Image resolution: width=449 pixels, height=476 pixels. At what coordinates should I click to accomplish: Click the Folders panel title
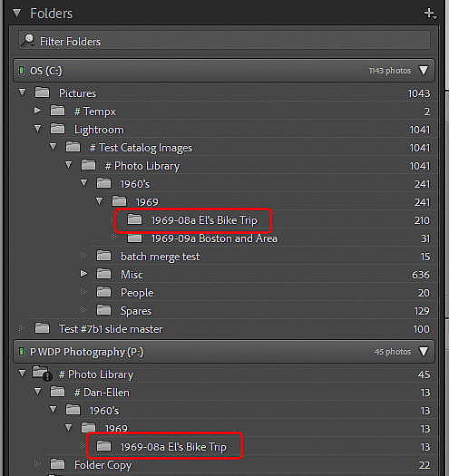[x=52, y=14]
